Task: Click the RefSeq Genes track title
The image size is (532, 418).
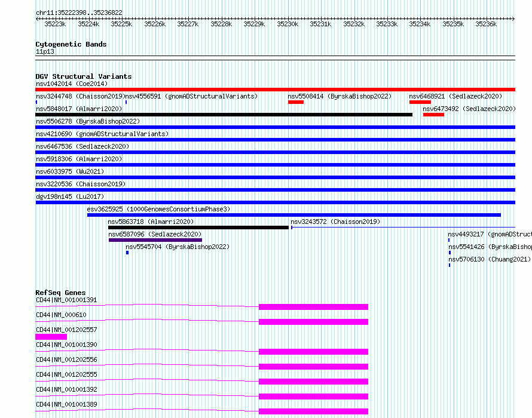Action: (x=60, y=293)
